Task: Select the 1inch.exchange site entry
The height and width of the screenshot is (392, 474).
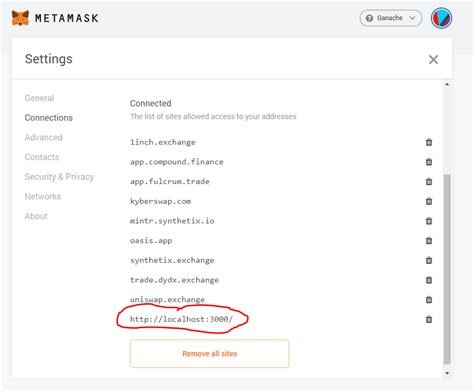Action: click(163, 142)
